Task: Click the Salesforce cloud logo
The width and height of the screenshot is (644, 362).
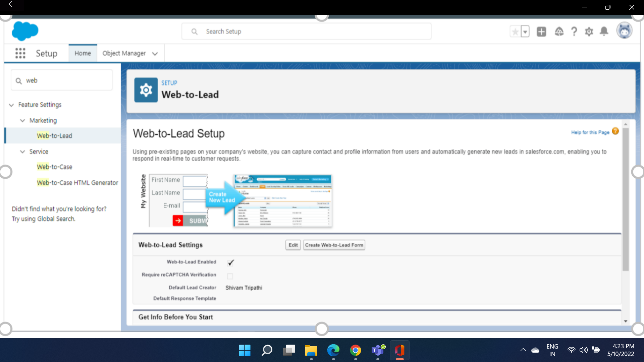Action: (x=25, y=31)
